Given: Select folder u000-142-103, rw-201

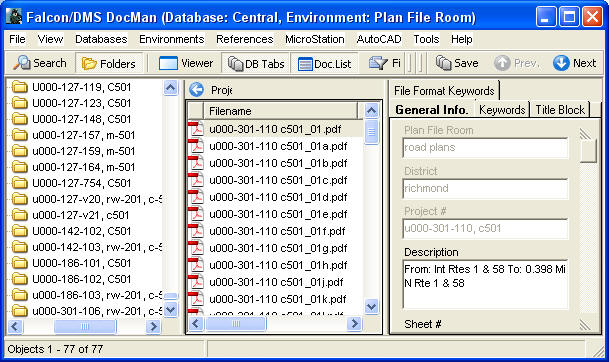Looking at the screenshot, I should pos(97,247).
